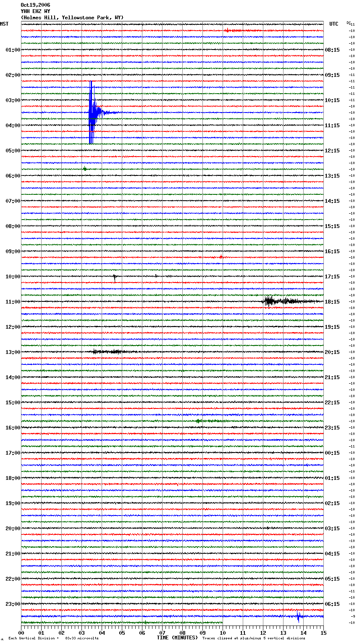
Task: Select the red blip below the 09:00 trace
Action: pyautogui.click(x=221, y=257)
